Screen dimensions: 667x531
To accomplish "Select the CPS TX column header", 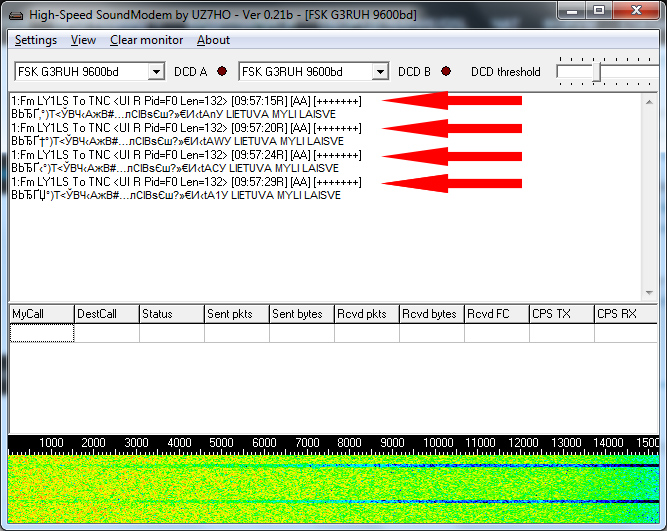I will pos(562,314).
